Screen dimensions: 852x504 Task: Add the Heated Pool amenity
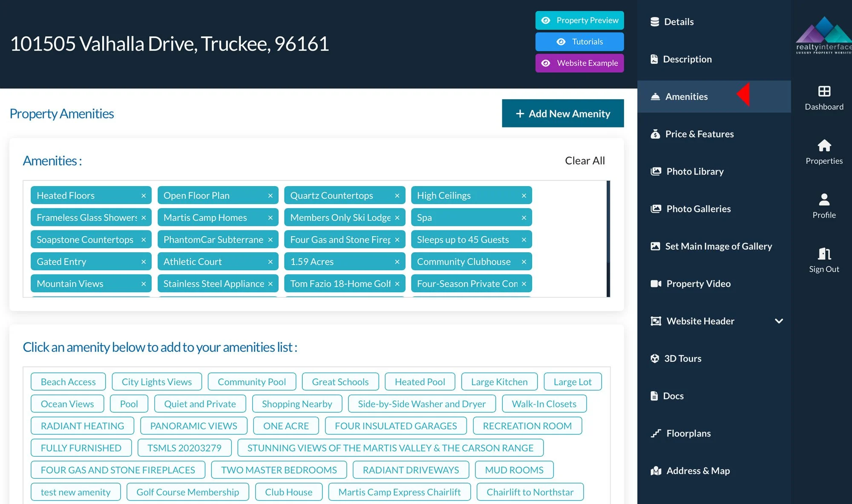coord(420,382)
